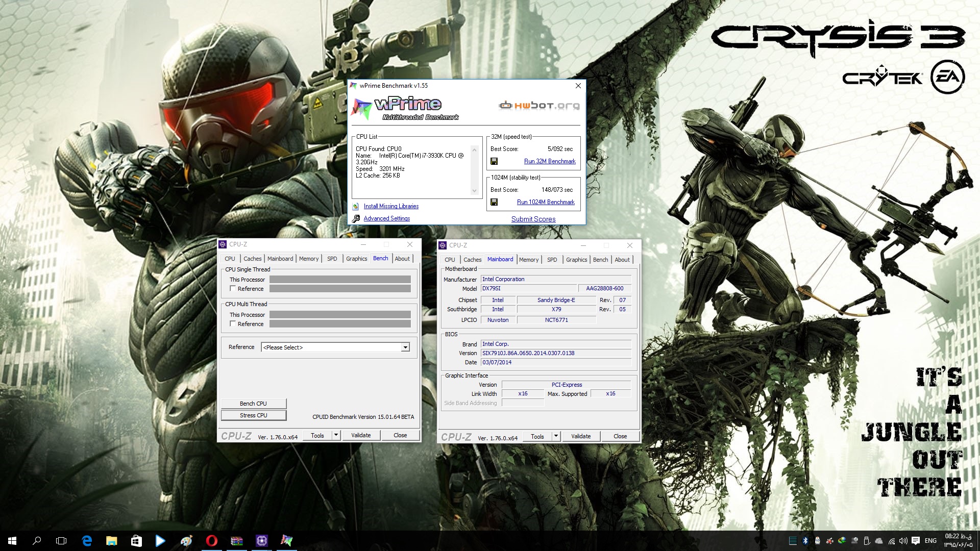Click the Sandy Bridge-E chipset value
This screenshot has width=980, height=551.
point(556,300)
